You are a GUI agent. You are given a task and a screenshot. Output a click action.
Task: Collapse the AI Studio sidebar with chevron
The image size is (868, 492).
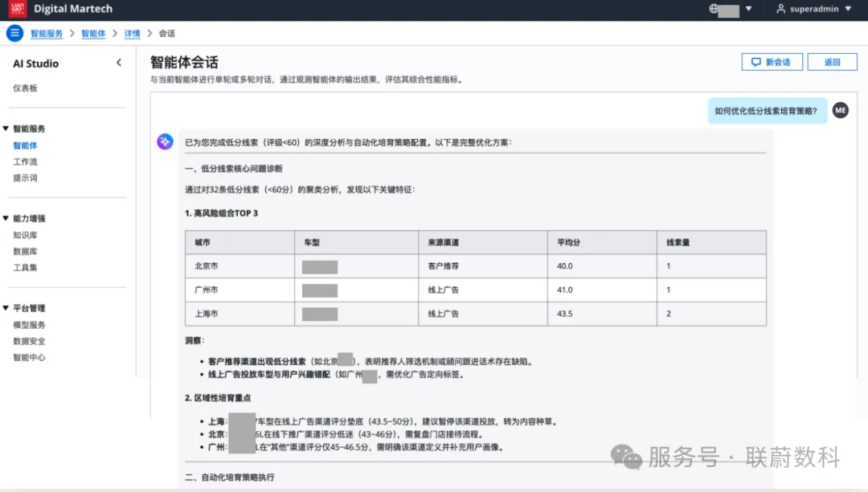118,62
